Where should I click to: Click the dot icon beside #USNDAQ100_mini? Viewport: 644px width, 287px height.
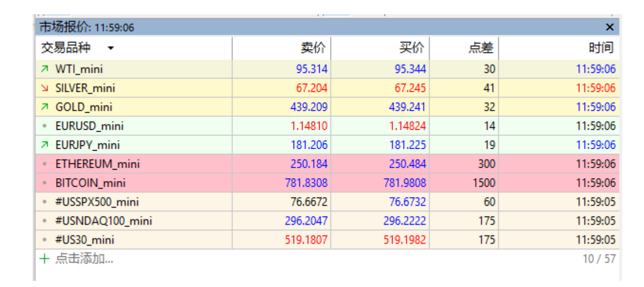[x=45, y=221]
